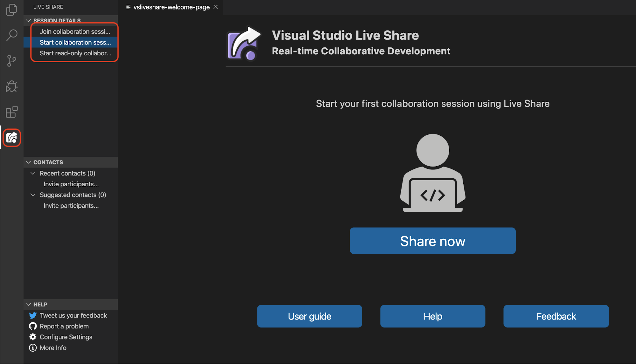Click the gear icon beside Configure Settings
This screenshot has width=636, height=364.
pos(33,337)
